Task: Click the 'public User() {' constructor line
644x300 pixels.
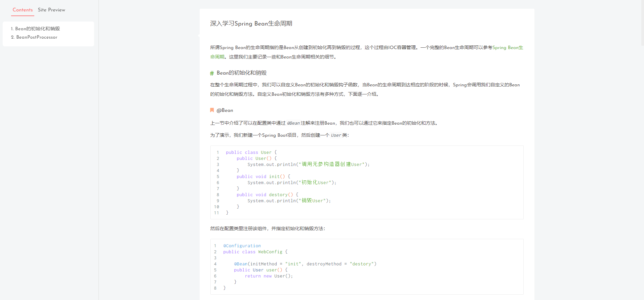Action: (256, 159)
